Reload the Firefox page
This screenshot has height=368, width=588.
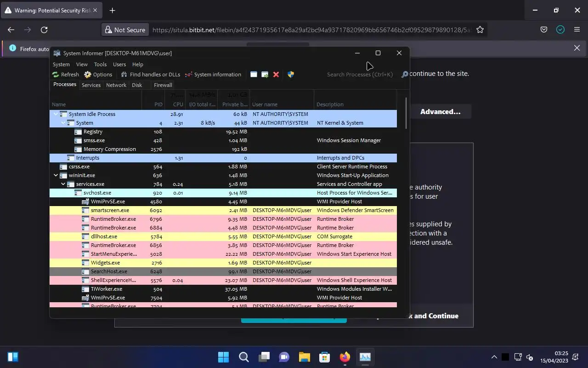[x=44, y=30]
